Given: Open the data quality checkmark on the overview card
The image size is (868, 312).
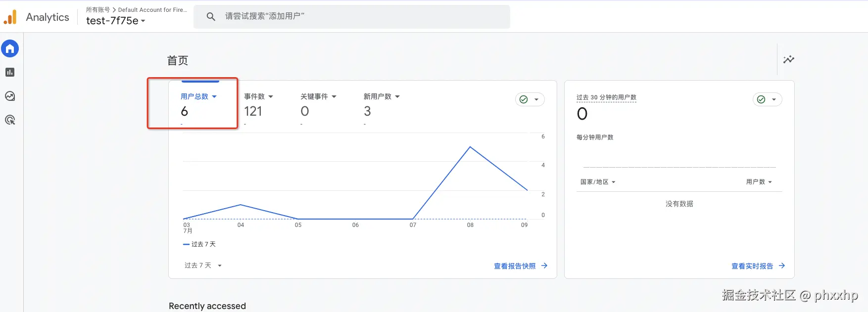Looking at the screenshot, I should click(x=530, y=99).
